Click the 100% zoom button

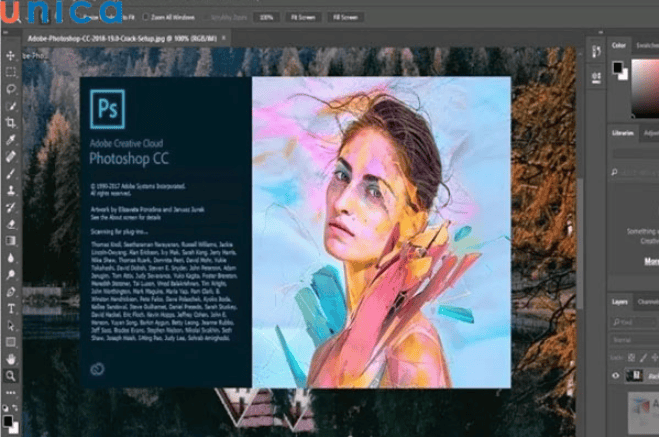pyautogui.click(x=266, y=17)
